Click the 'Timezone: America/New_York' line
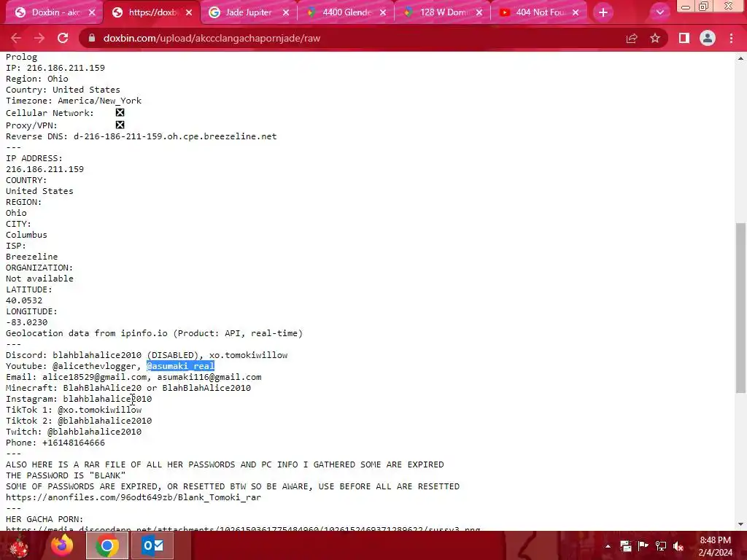 coord(74,101)
